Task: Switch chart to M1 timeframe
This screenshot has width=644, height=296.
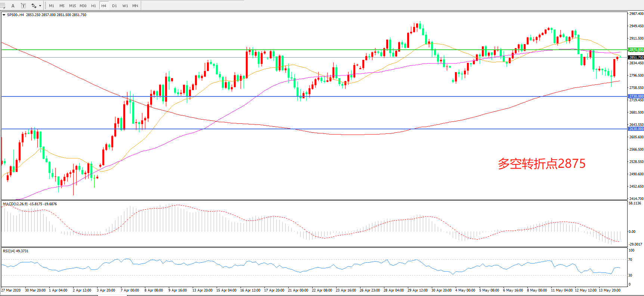Action: coord(52,6)
